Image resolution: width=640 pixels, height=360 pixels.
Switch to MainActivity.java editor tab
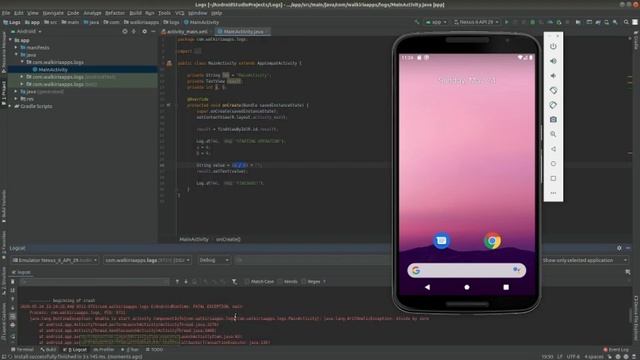pos(243,31)
